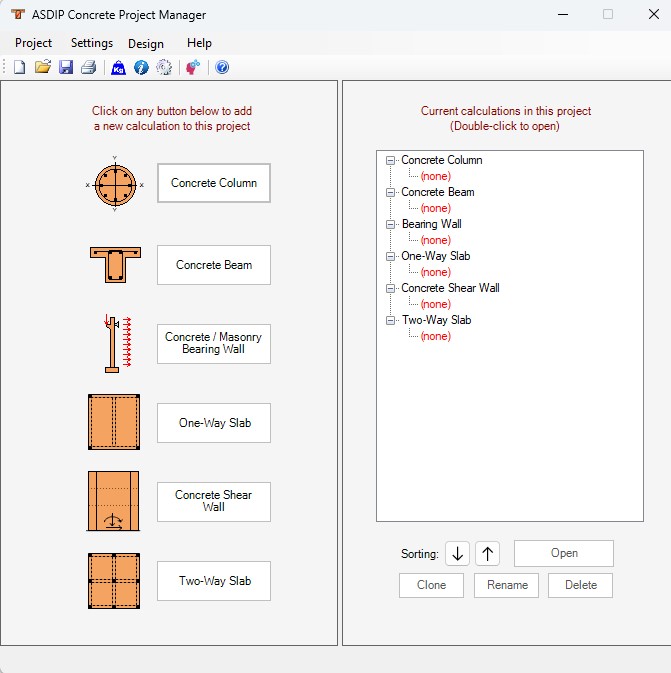Click the Open button
The image size is (671, 673).
click(564, 553)
